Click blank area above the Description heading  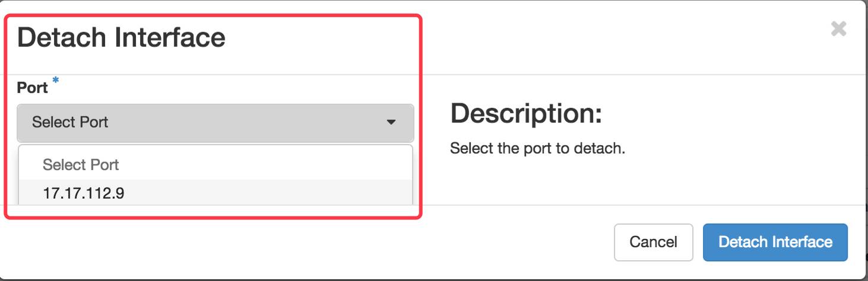(x=594, y=88)
